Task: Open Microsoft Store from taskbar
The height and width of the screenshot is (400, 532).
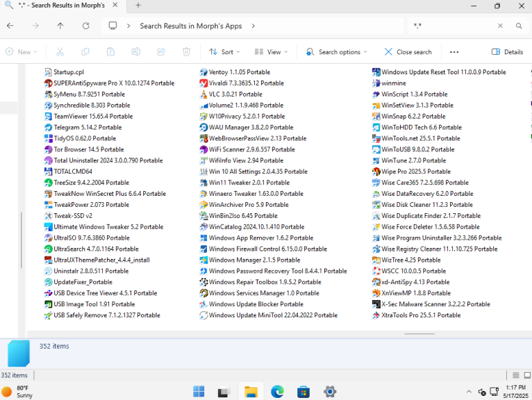Action: 304,392
